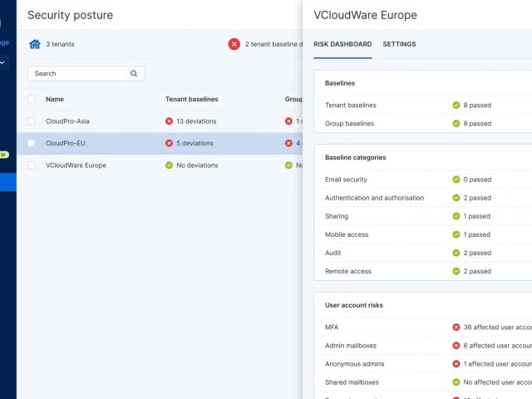The width and height of the screenshot is (532, 399).
Task: Click green check icon for Authentication and authorisation
Action: (456, 198)
